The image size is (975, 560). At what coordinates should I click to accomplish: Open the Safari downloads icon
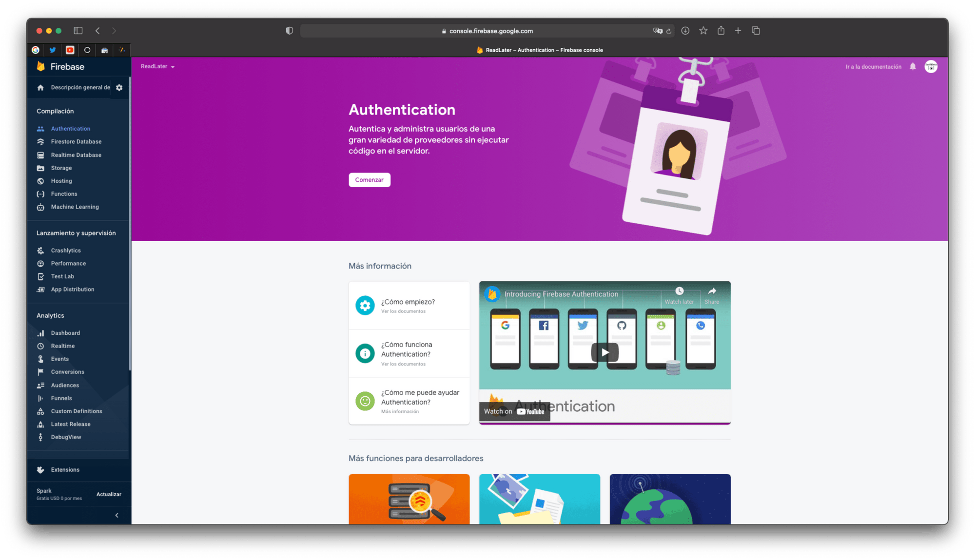[685, 31]
